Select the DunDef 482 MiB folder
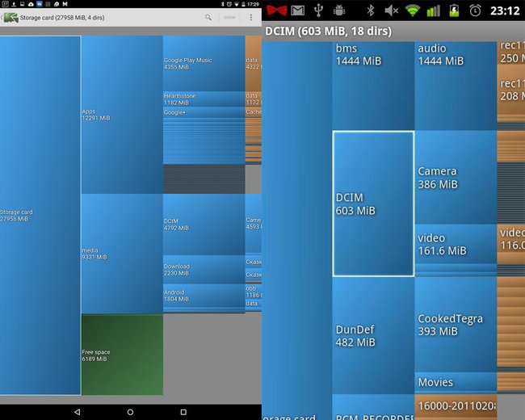Image resolution: width=525 pixels, height=420 pixels. coord(373,336)
